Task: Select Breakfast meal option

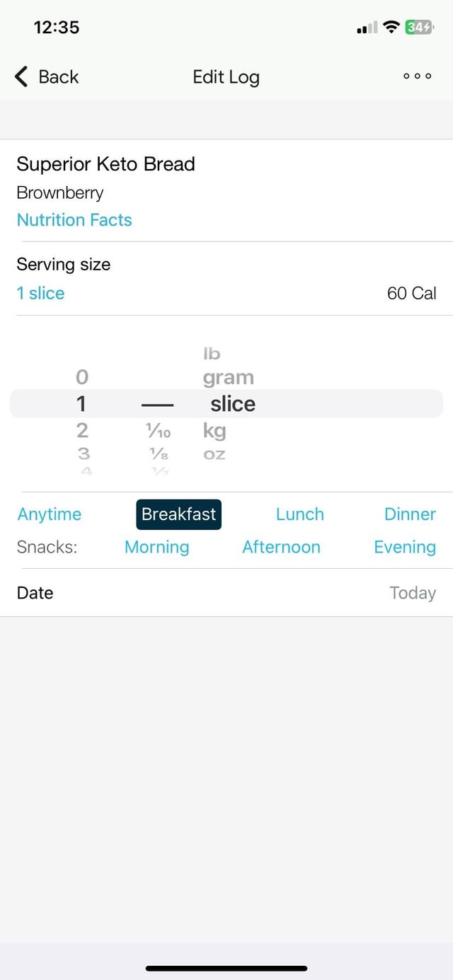Action: click(x=178, y=514)
